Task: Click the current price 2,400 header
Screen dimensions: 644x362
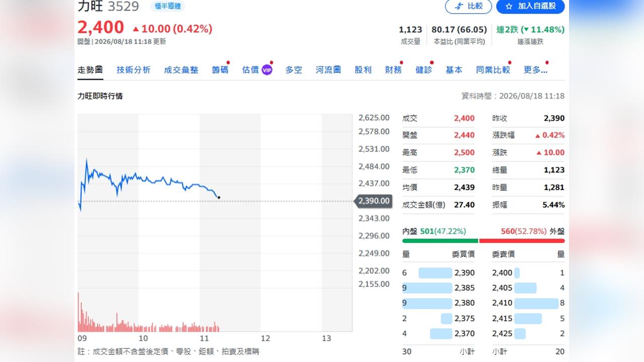Action: point(101,27)
